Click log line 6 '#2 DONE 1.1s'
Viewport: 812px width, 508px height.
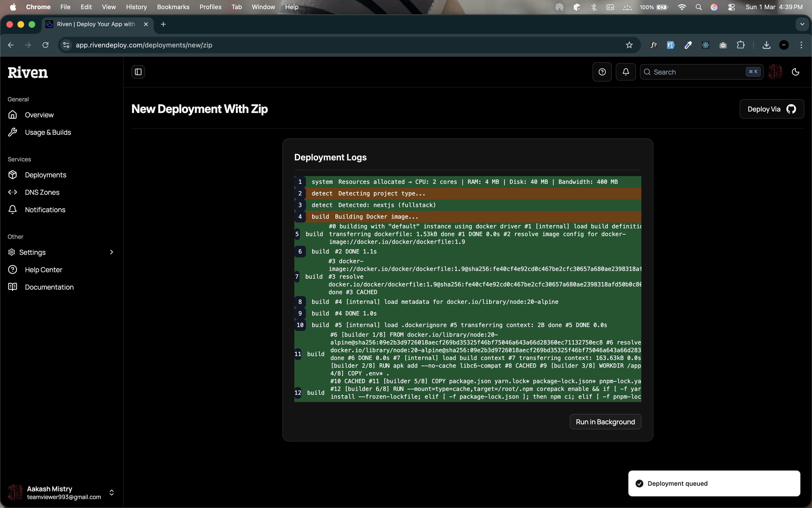[x=468, y=252]
